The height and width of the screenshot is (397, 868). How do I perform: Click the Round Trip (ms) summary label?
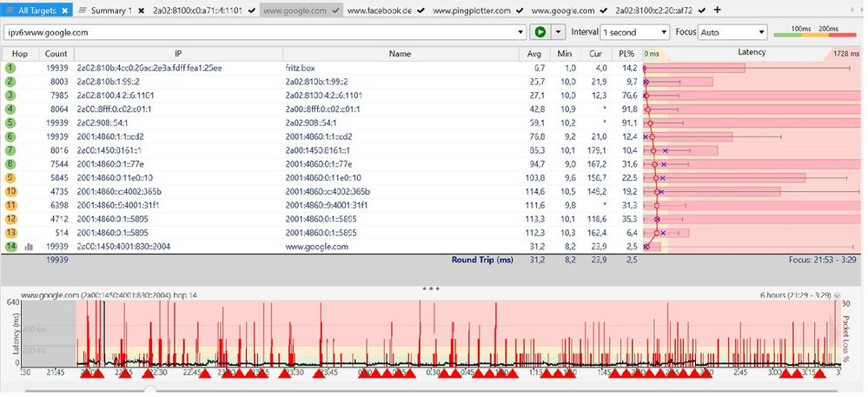(x=482, y=260)
